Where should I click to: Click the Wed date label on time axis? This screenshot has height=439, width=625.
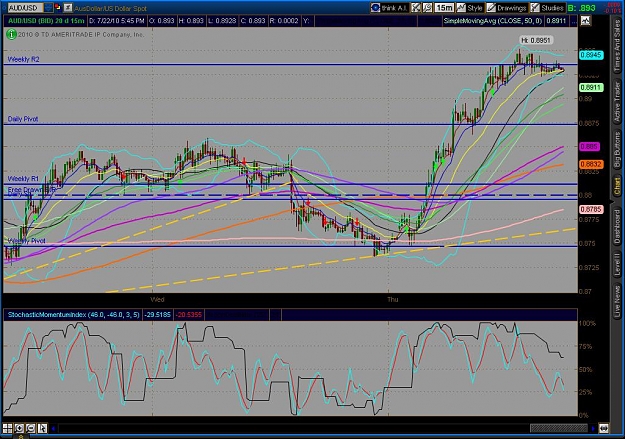[x=157, y=299]
